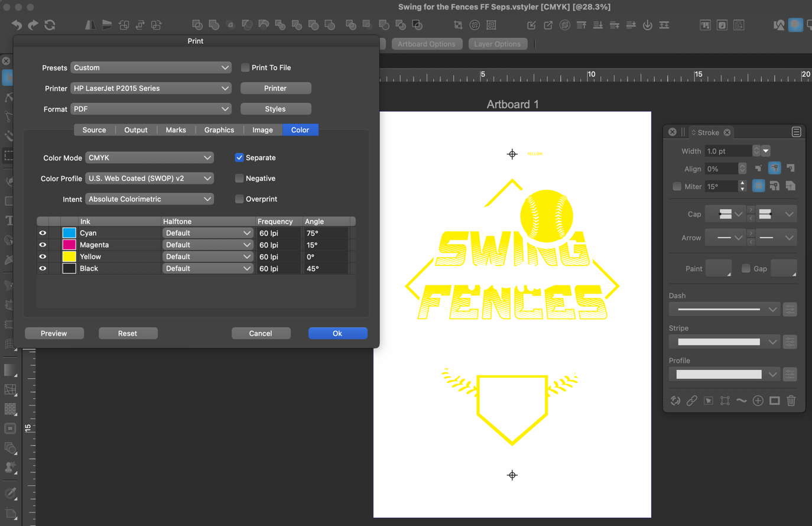Screen dimensions: 812x526
Task: Open the Color Profile dropdown
Action: click(150, 178)
